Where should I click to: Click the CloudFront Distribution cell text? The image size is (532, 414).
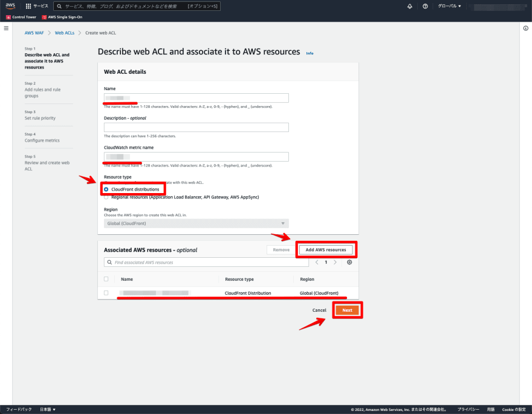248,293
